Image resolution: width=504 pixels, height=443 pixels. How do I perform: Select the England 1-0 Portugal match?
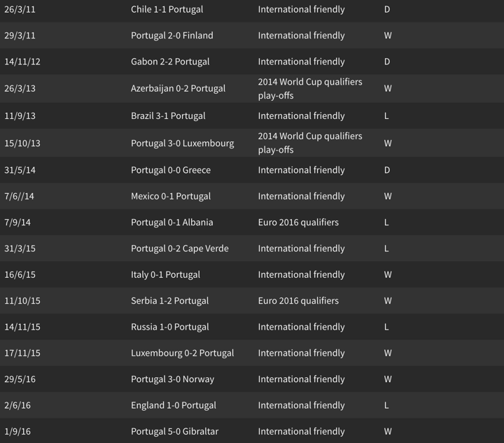point(174,405)
